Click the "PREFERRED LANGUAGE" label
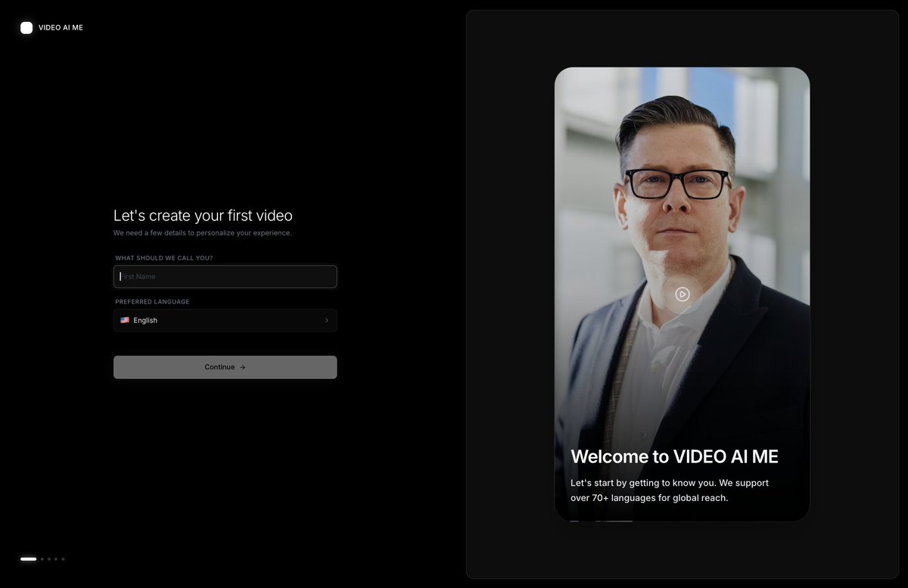908x588 pixels. pyautogui.click(x=152, y=302)
